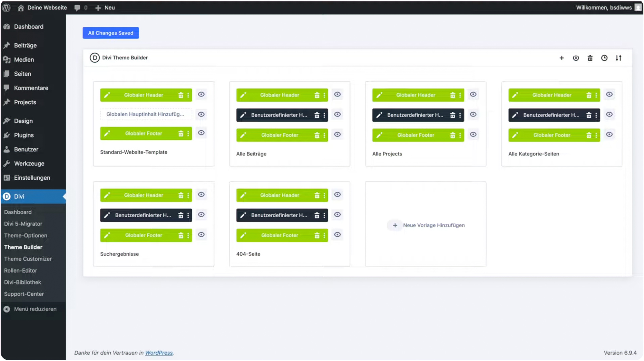Open three-dot menu of Suchergebnisse Globaler Header
644x361 pixels.
(188, 195)
